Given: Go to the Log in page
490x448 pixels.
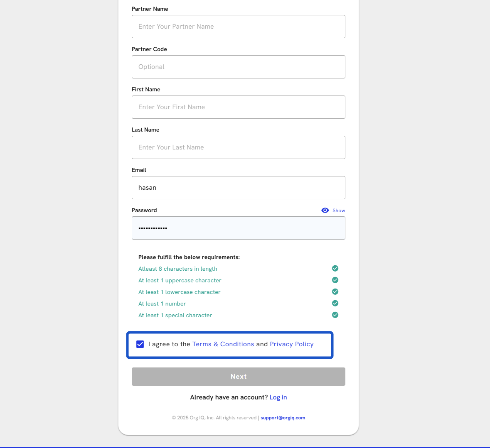Looking at the screenshot, I should [x=278, y=397].
